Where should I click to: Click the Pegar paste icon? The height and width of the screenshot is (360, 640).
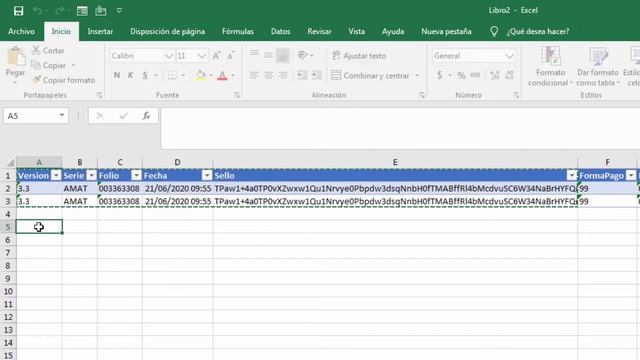click(x=16, y=56)
